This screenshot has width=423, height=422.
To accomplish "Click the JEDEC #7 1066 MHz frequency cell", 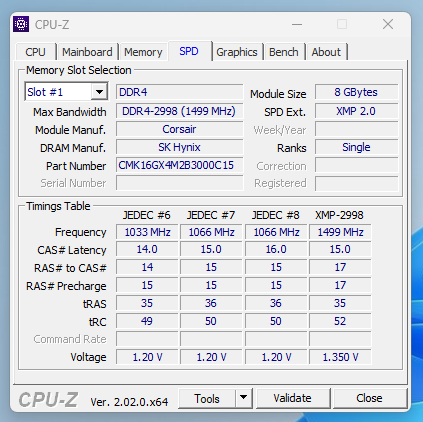I will [211, 232].
